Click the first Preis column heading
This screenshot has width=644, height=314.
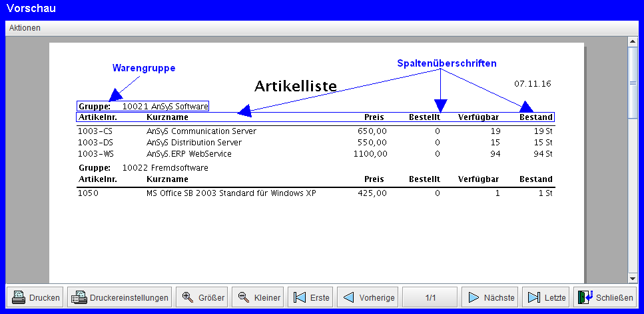(374, 117)
